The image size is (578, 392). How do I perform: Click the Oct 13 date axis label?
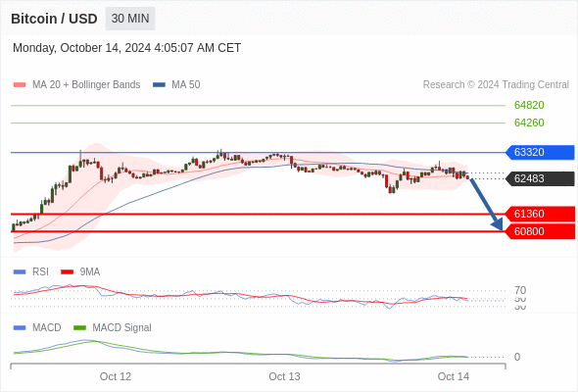pos(284,376)
